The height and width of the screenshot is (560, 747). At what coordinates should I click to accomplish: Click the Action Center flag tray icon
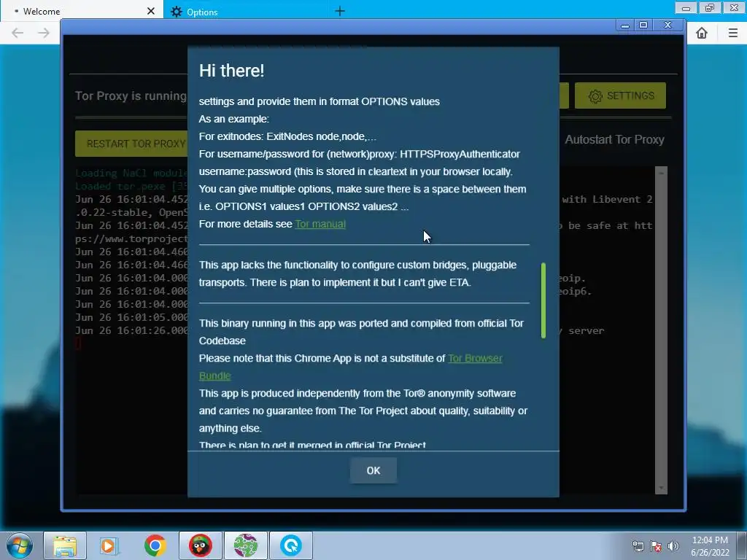(656, 546)
